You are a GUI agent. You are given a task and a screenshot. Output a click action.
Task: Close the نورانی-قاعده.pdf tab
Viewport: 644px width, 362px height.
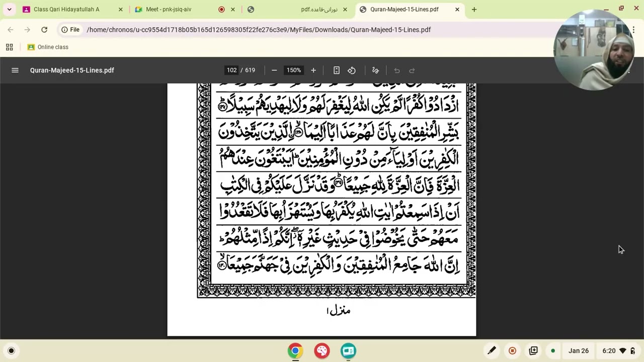tap(345, 9)
